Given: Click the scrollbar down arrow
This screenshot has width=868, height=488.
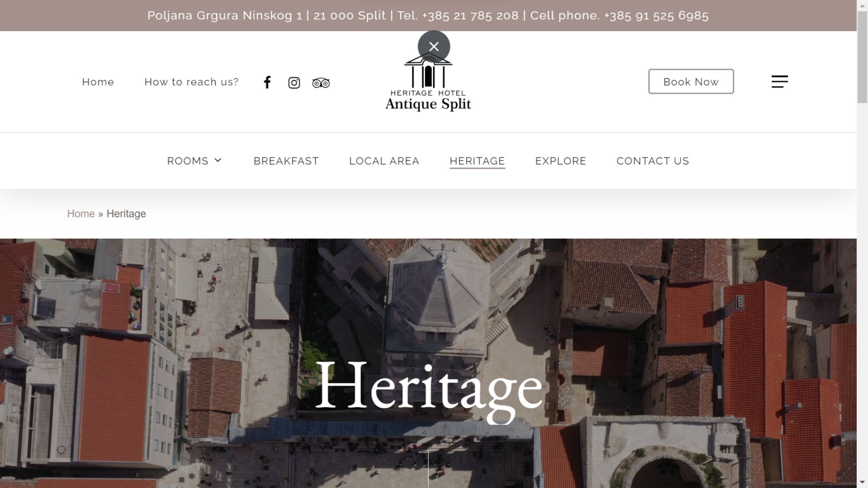Looking at the screenshot, I should pos(862,482).
